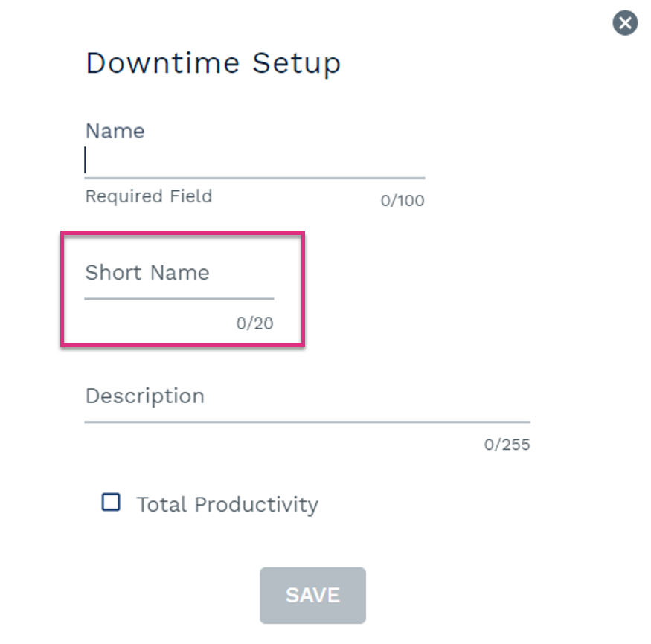Click the underline of the Description field
The height and width of the screenshot is (644, 651).
307,422
